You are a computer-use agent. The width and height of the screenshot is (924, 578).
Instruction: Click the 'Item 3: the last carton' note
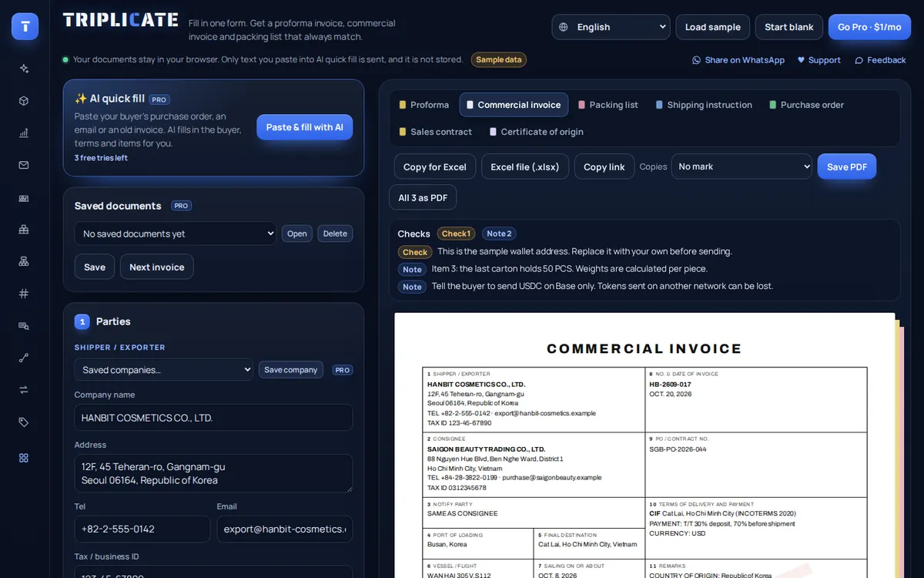pos(569,269)
